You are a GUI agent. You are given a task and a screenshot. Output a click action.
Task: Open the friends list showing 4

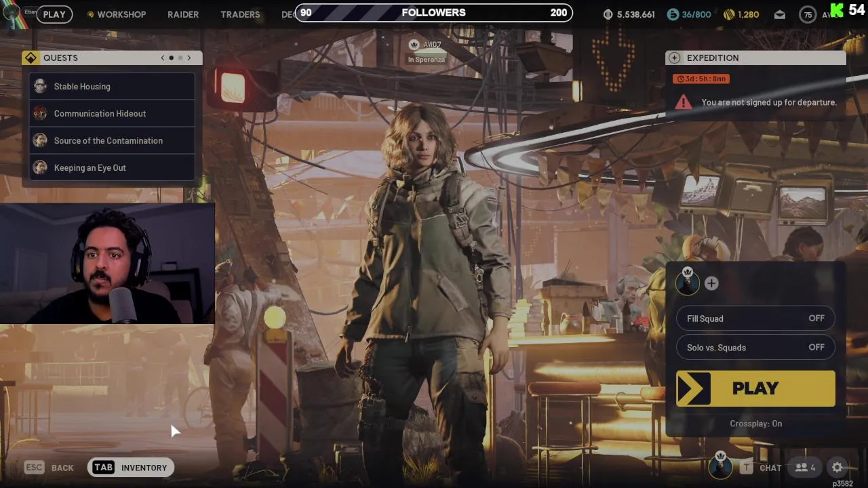pyautogui.click(x=805, y=467)
